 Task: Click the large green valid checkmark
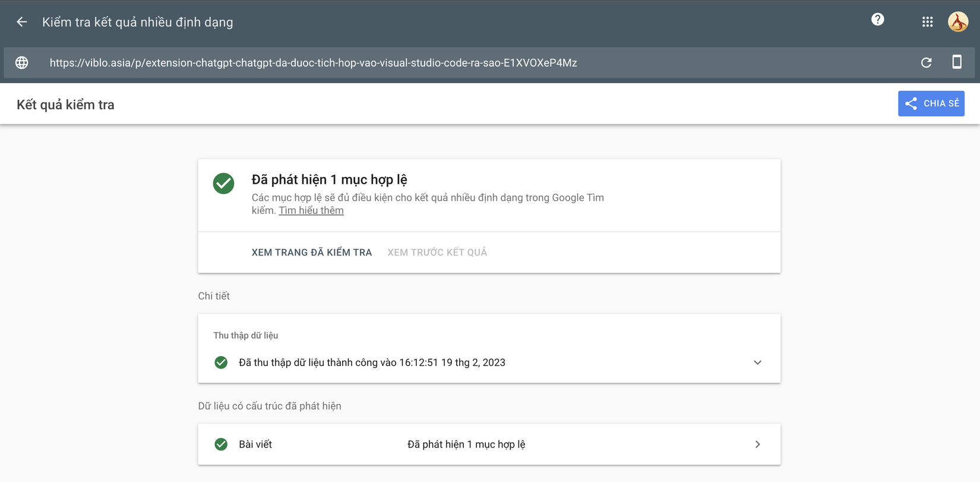coord(224,184)
